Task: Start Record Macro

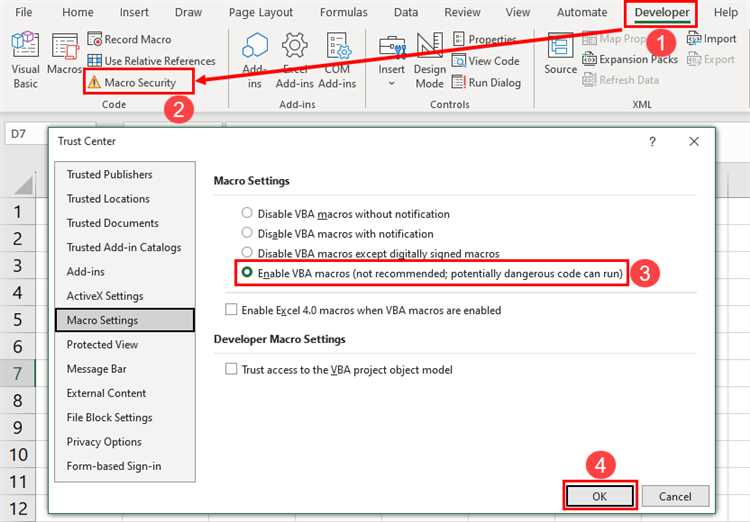Action: click(x=130, y=39)
